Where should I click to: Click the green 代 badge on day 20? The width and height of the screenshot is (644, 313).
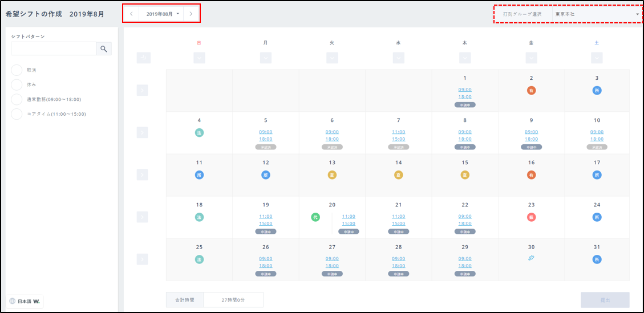point(315,217)
